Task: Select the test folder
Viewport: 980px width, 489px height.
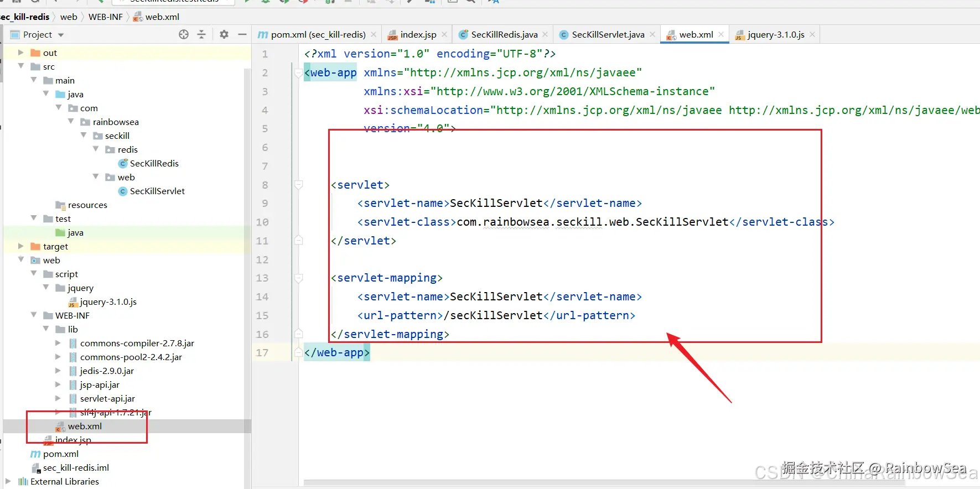Action: [x=57, y=219]
